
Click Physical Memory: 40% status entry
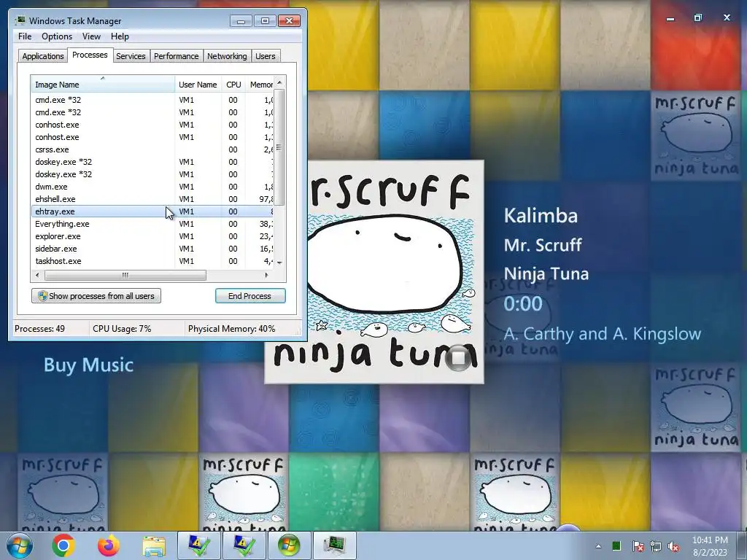(231, 329)
